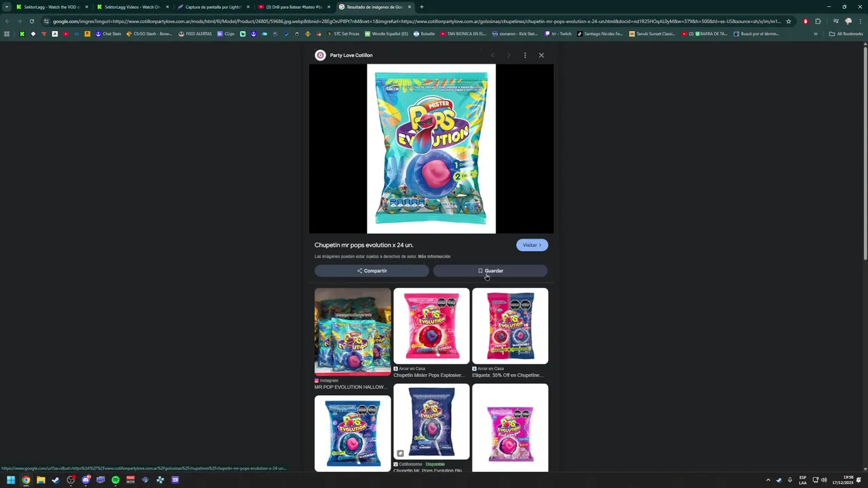Open the apps grid icon in bookmarks bar
Image resolution: width=868 pixels, height=488 pixels.
[7, 34]
